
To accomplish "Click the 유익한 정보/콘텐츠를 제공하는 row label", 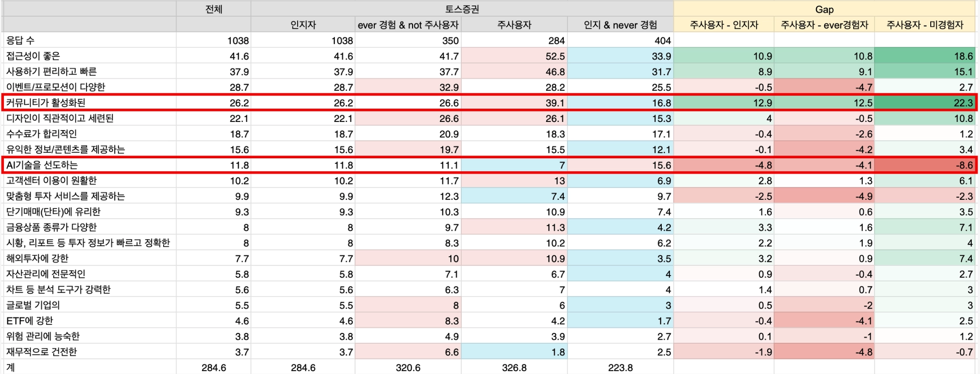I will [x=66, y=150].
